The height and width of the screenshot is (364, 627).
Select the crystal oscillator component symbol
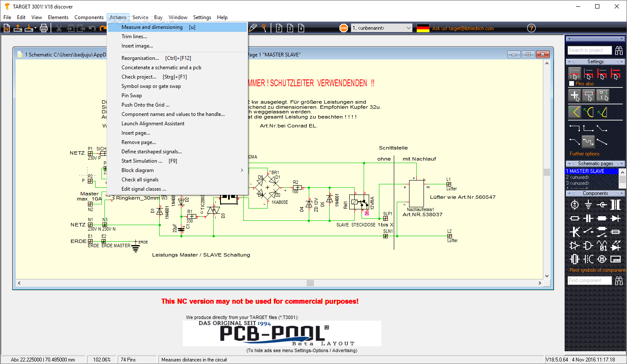(575, 259)
